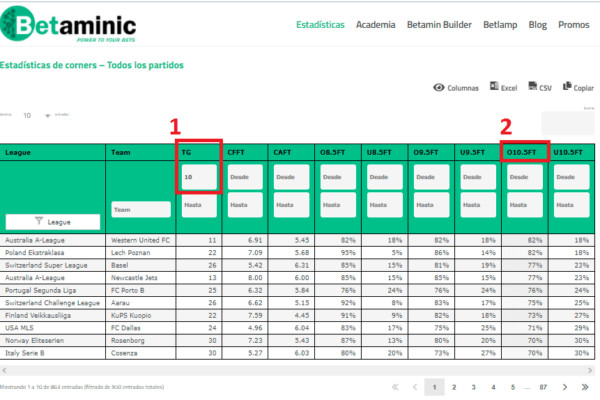
Task: Sort by the U8.5FT column header
Action: pos(385,152)
